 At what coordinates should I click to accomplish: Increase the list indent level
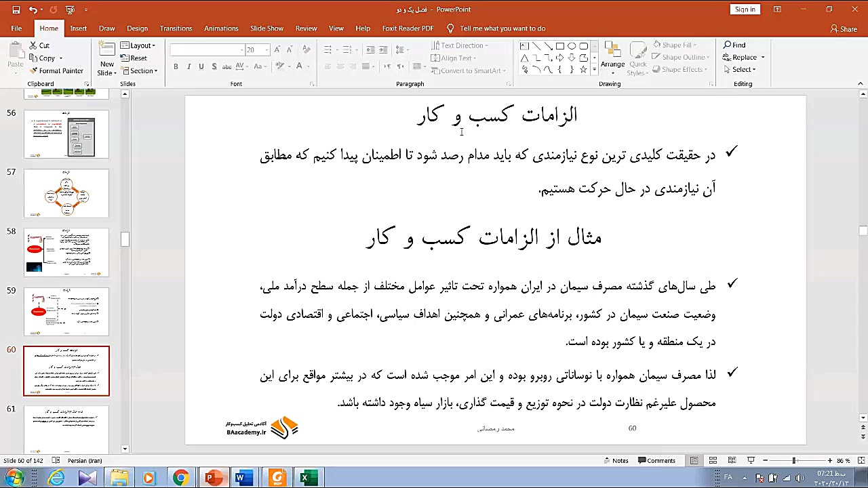point(383,50)
